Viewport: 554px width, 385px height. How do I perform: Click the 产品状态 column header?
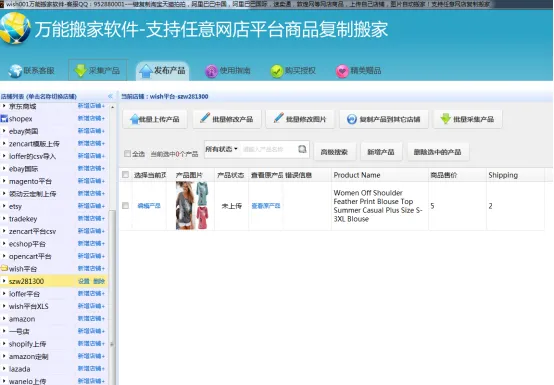(x=231, y=175)
